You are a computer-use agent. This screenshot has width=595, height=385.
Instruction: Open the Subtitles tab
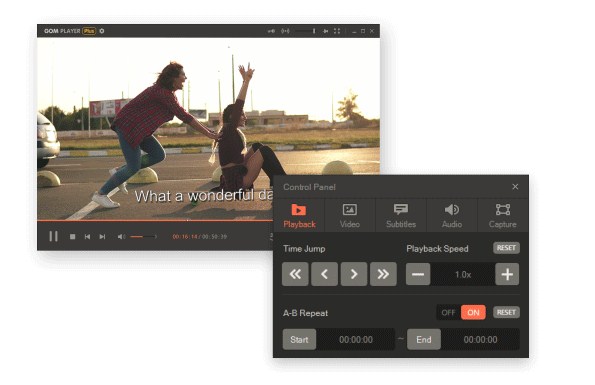(x=401, y=215)
